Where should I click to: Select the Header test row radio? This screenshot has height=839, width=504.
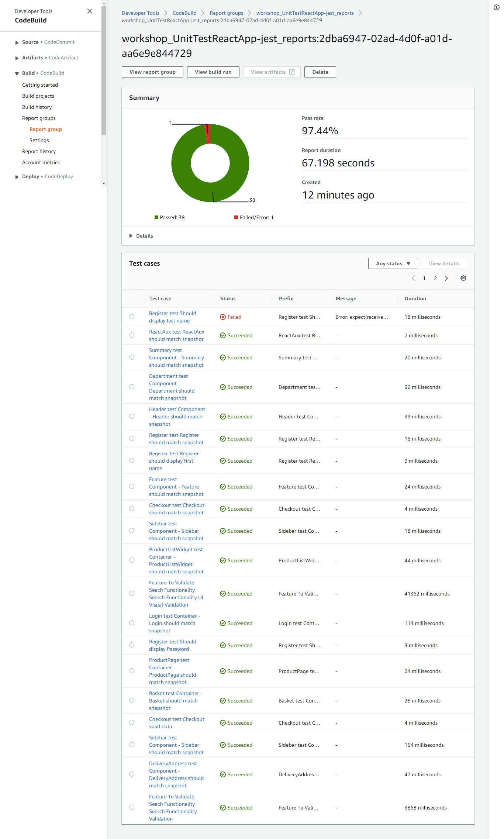(x=132, y=416)
